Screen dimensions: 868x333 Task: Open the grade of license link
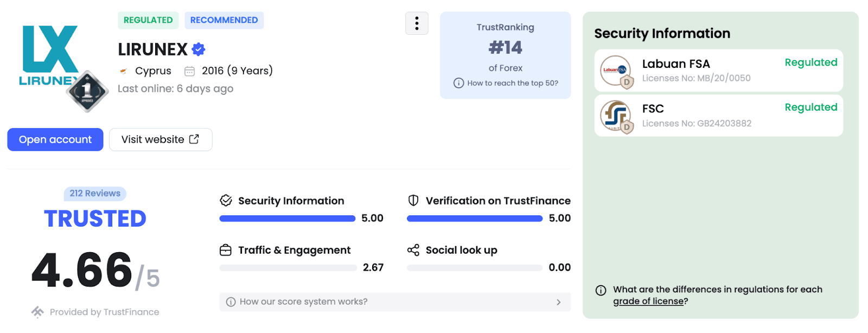648,302
